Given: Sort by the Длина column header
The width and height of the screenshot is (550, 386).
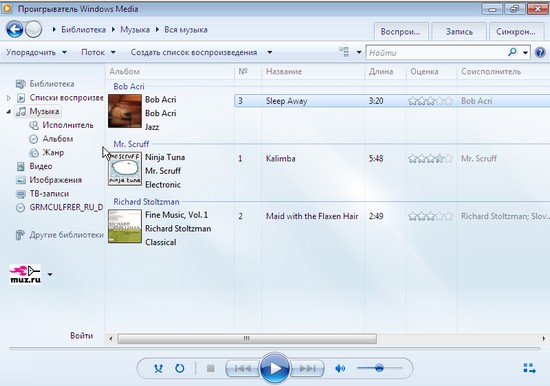Looking at the screenshot, I should pyautogui.click(x=385, y=72).
